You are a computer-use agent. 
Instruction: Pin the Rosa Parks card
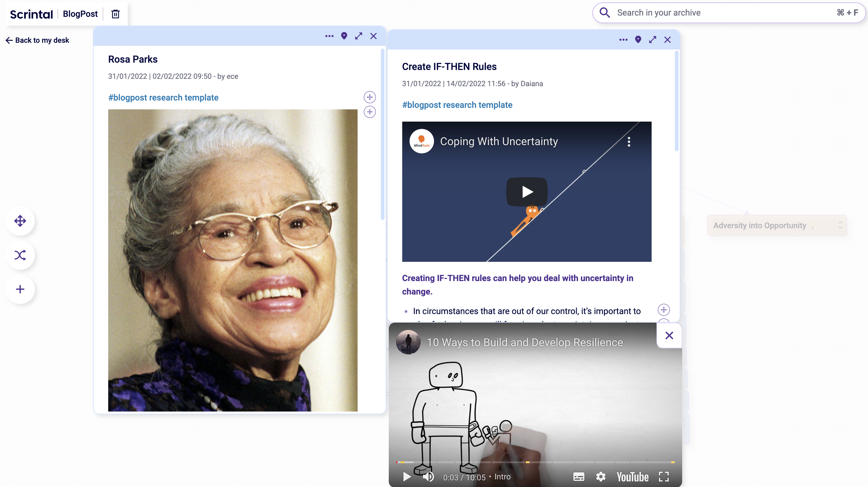pos(344,36)
